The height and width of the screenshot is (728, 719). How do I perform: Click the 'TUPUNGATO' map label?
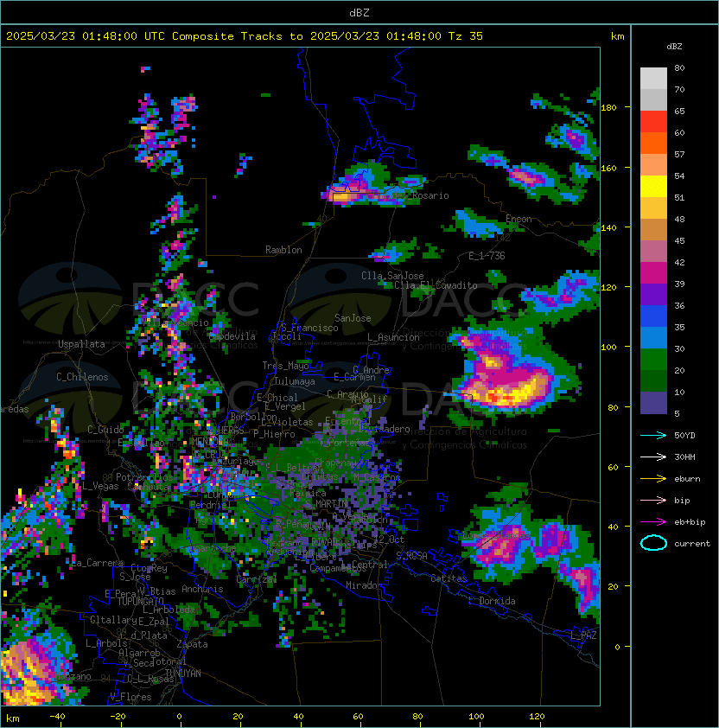click(x=141, y=601)
